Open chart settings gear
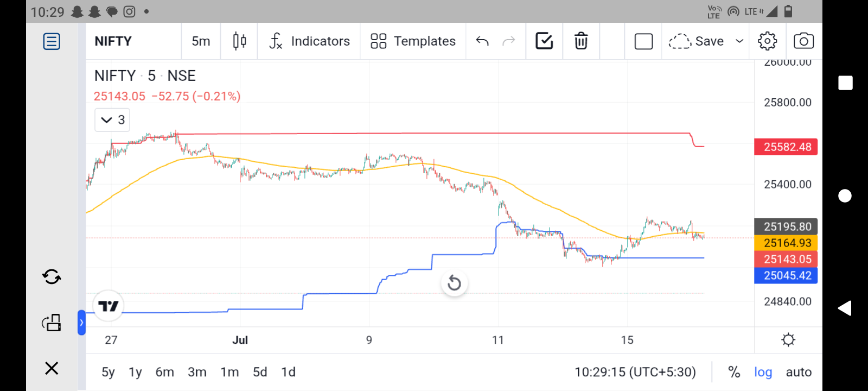 coord(767,41)
